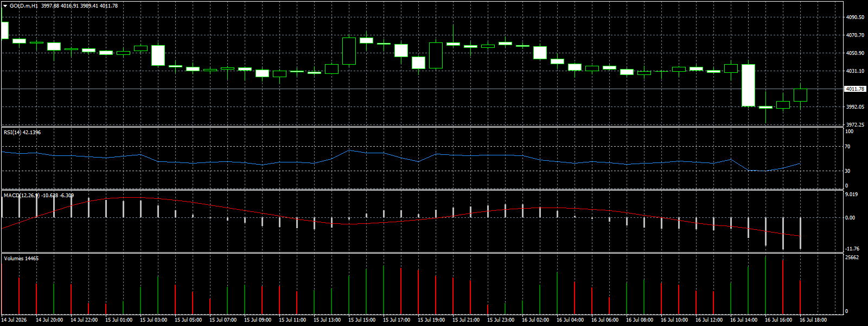Click the 16 Jul 10:00 time label
Image resolution: width=868 pixels, height=326 pixels.
coord(674,320)
